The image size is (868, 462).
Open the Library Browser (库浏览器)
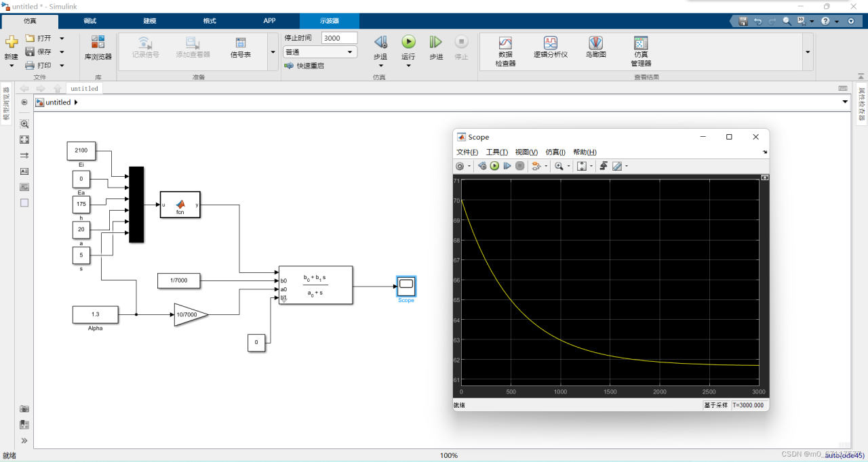pos(98,47)
